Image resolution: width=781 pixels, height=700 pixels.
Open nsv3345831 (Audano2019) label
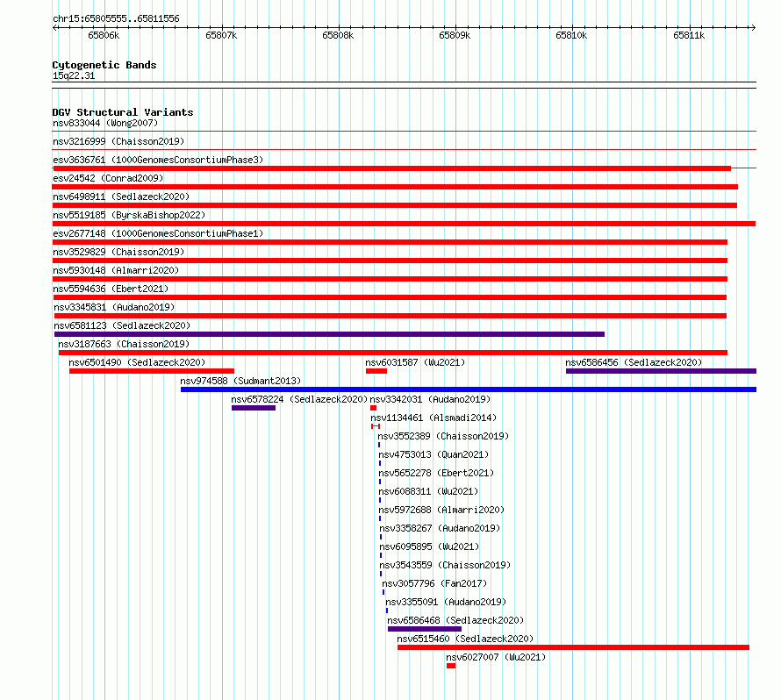click(114, 307)
